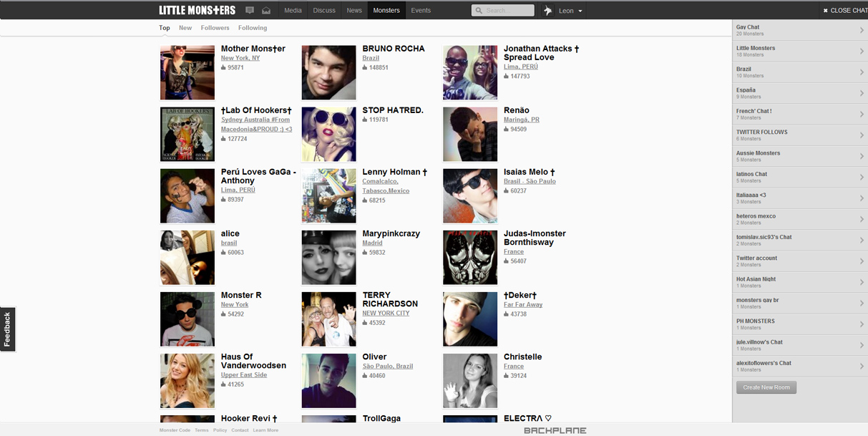Open Jonathan Attacks Spread Love profile link
The height and width of the screenshot is (436, 868).
541,53
